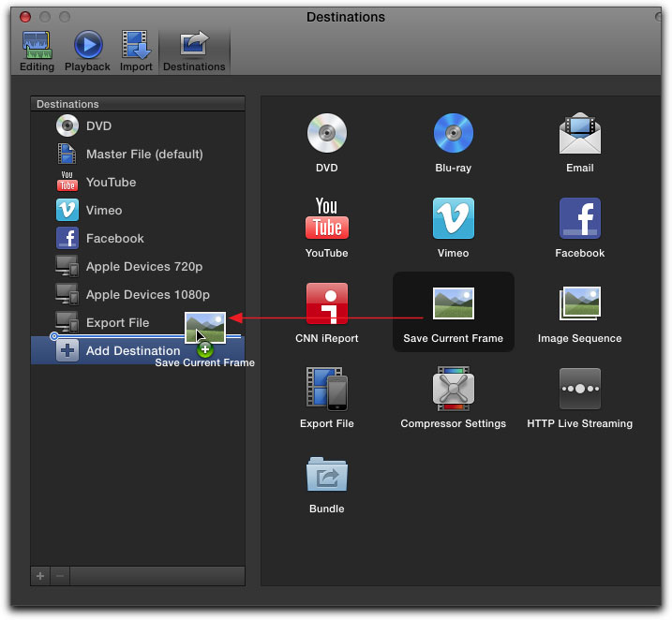Click the large YouTube icon in grid
672x620 pixels.
326,218
